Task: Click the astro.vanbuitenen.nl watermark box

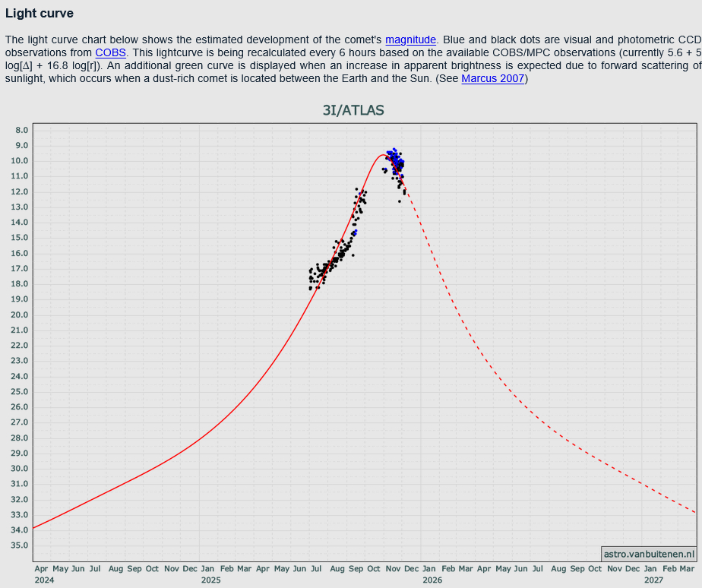Action: (x=648, y=554)
